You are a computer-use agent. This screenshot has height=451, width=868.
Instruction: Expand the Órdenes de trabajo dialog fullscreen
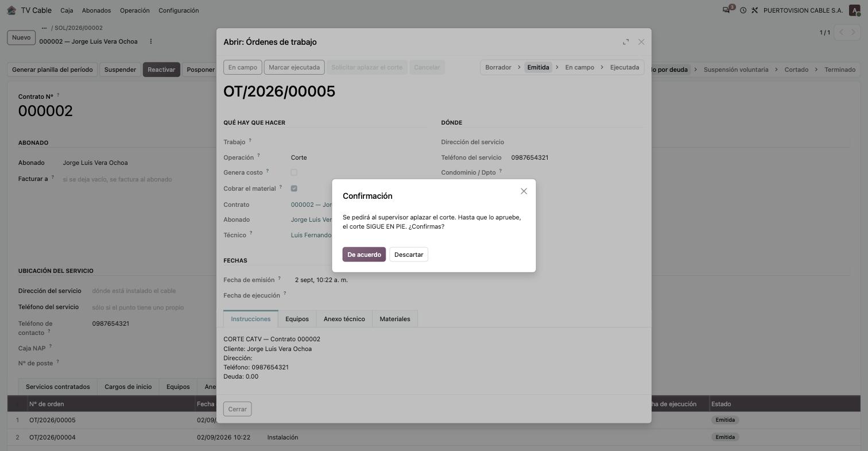coord(626,42)
